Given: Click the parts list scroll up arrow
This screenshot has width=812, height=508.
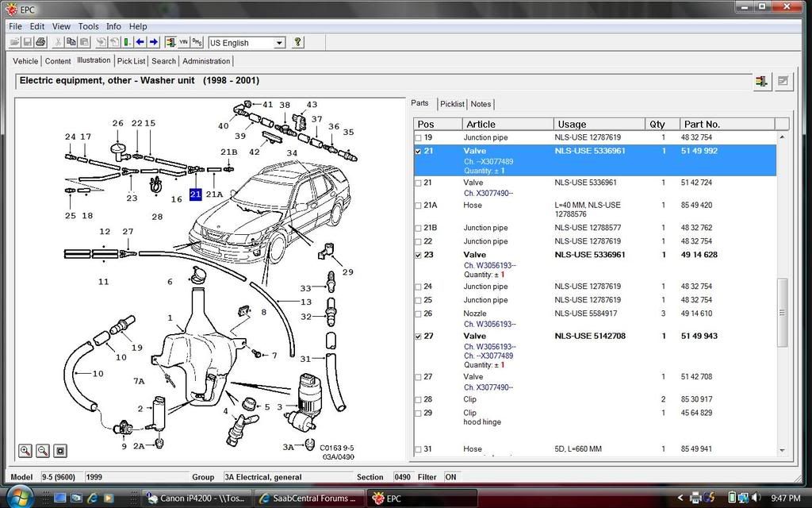Looking at the screenshot, I should pyautogui.click(x=782, y=137).
